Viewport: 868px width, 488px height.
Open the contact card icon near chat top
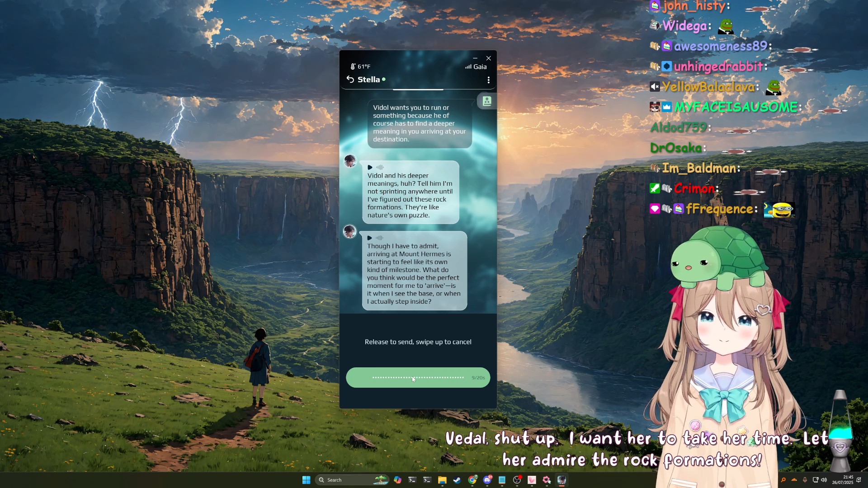[x=487, y=101]
